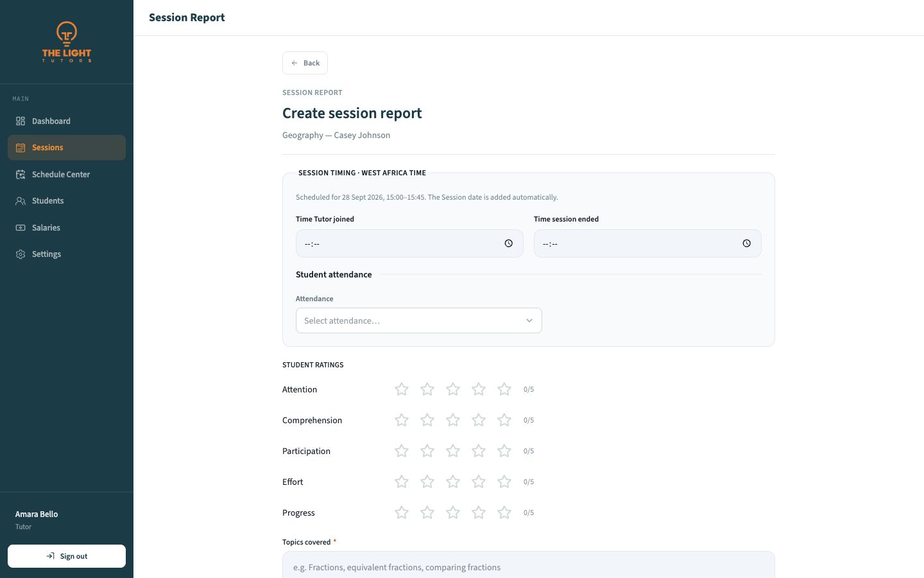
Task: Rate Participation two stars
Action: tap(427, 451)
